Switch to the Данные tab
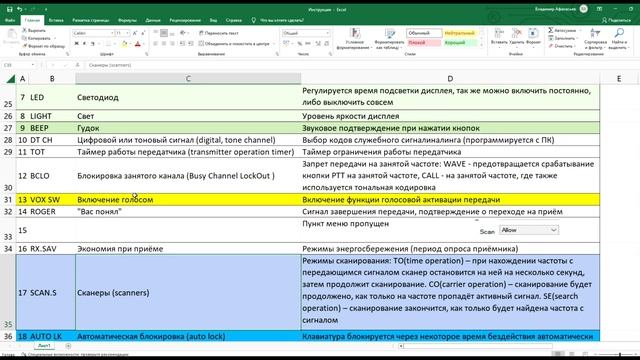Screen dimensions: 640x360 pos(153,20)
